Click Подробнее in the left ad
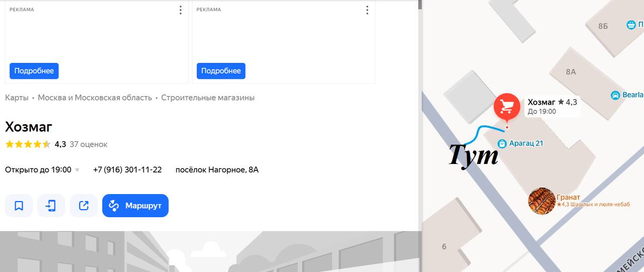This screenshot has height=272, width=644. 34,71
